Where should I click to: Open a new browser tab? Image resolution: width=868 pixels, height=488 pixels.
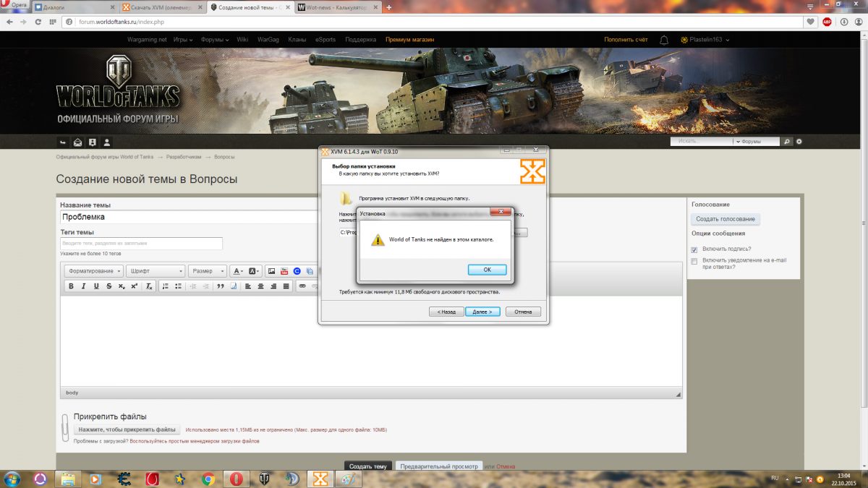pyautogui.click(x=389, y=7)
